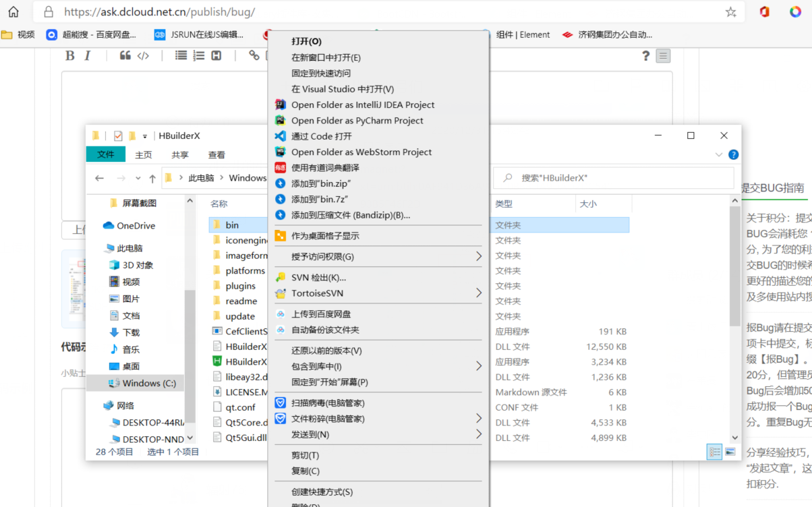This screenshot has height=507, width=812.
Task: Switch to the details view layout
Action: tap(715, 452)
